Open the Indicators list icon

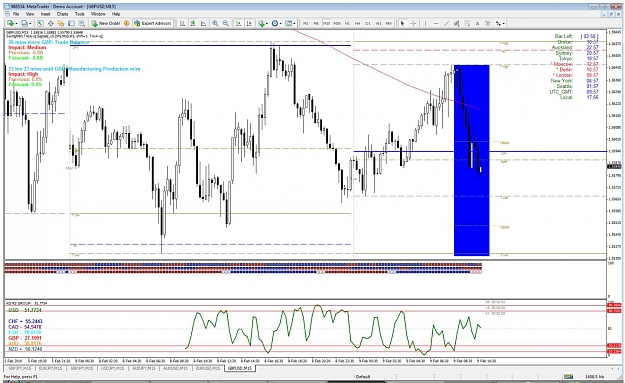261,23
